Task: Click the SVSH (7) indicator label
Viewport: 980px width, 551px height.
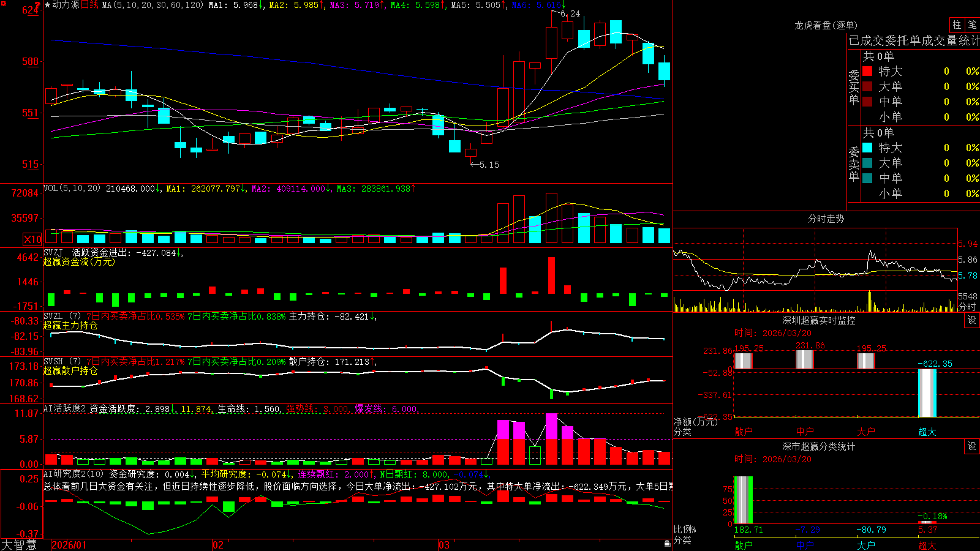Action: (62, 362)
